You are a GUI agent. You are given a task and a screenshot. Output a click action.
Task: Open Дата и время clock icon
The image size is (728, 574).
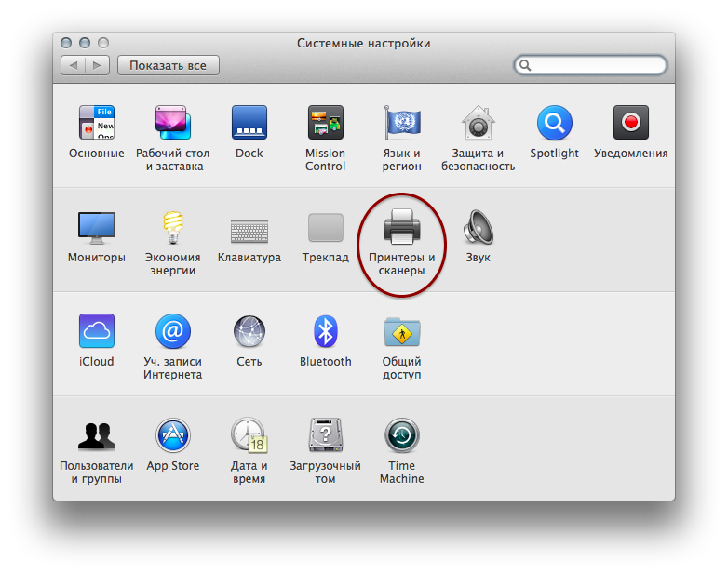click(x=249, y=435)
